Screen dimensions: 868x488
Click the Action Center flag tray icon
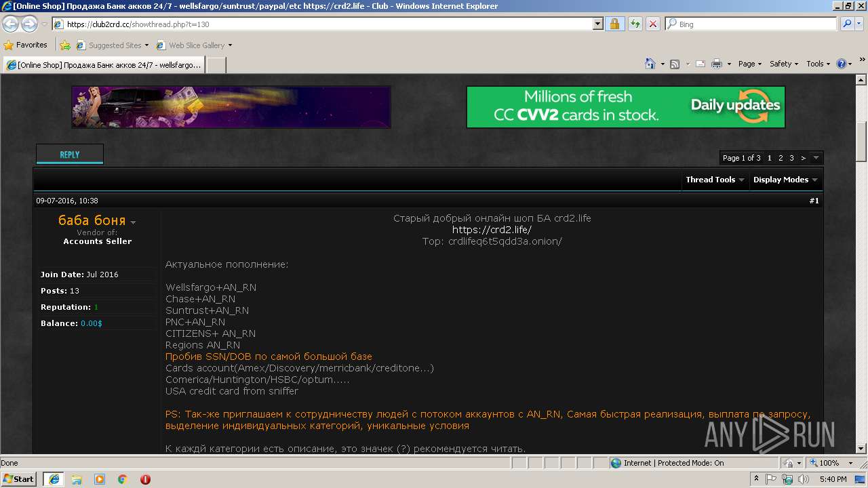pos(772,479)
